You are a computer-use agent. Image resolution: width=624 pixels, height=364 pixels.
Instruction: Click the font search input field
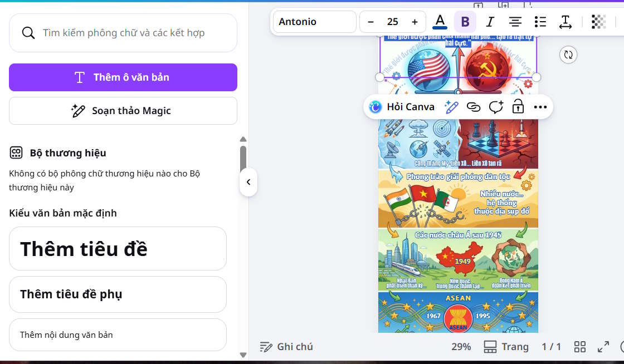(123, 33)
